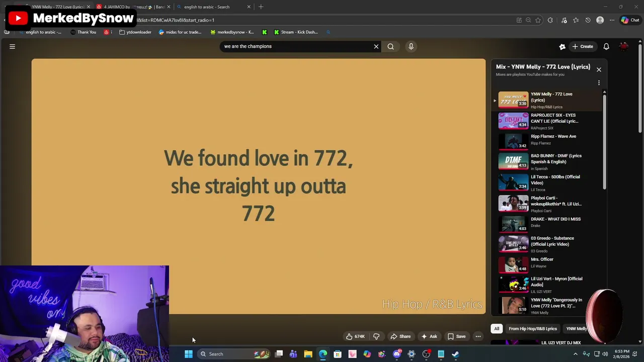The width and height of the screenshot is (644, 362).
Task: Clear the YouTube search box text
Action: point(376,46)
